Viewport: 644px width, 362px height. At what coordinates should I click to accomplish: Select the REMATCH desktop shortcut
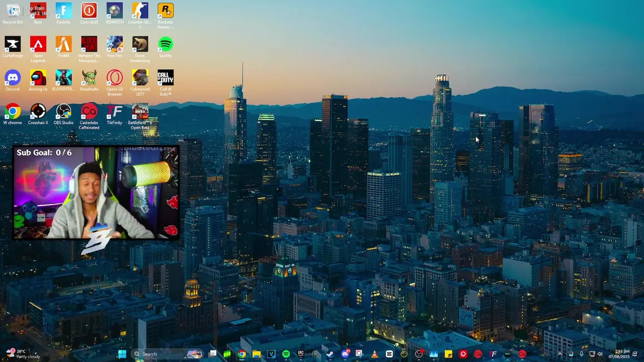115,14
